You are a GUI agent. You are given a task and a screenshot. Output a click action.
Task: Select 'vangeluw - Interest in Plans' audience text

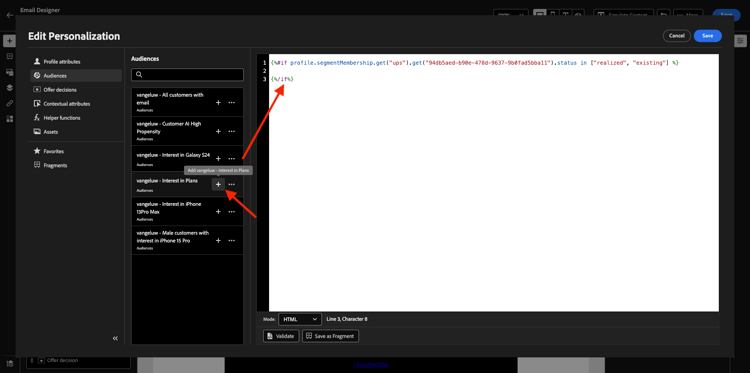167,181
